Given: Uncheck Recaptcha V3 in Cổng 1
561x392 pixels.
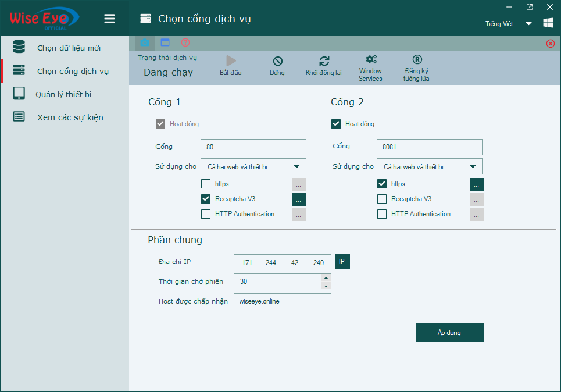Looking at the screenshot, I should coord(206,199).
